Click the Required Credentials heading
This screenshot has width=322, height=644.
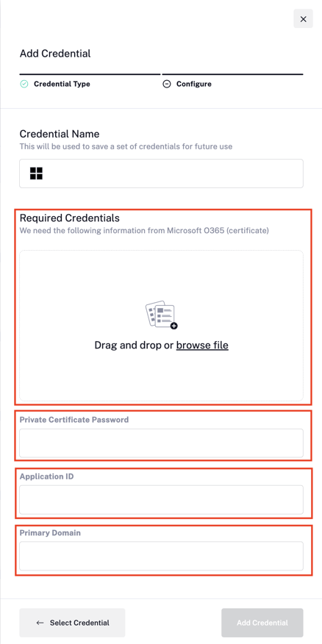(x=69, y=218)
